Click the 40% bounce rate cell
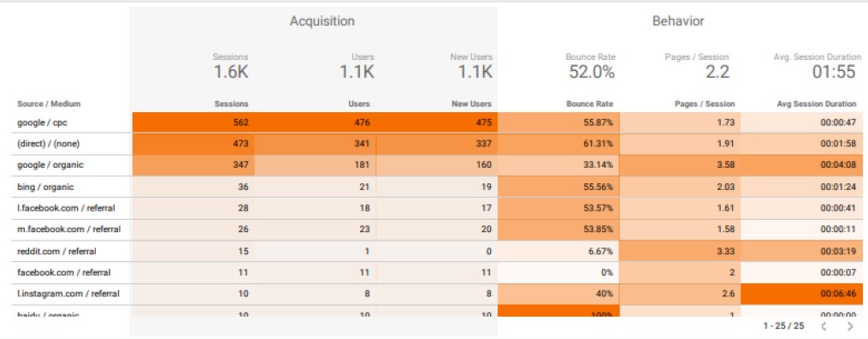 point(558,294)
